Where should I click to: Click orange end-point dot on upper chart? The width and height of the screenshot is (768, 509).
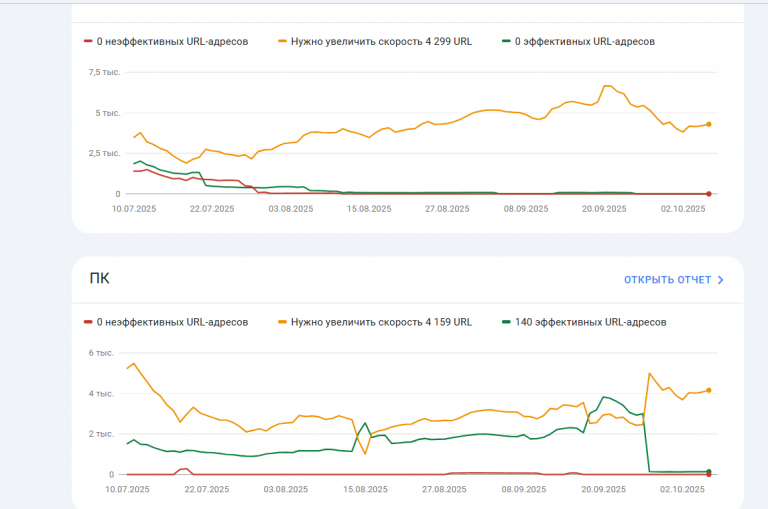(x=709, y=124)
